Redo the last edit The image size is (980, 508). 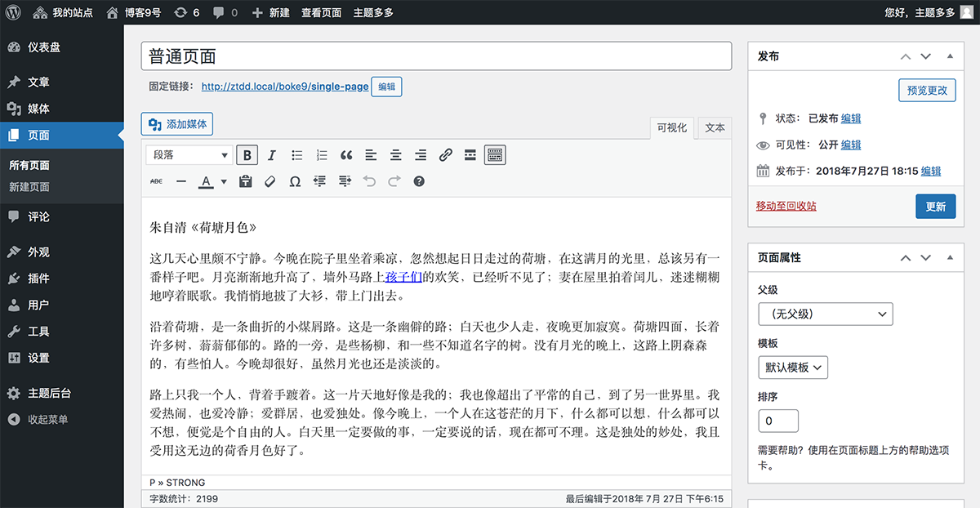click(x=394, y=181)
